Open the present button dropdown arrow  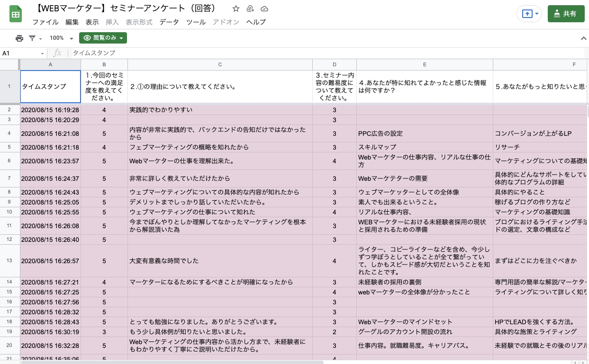537,14
